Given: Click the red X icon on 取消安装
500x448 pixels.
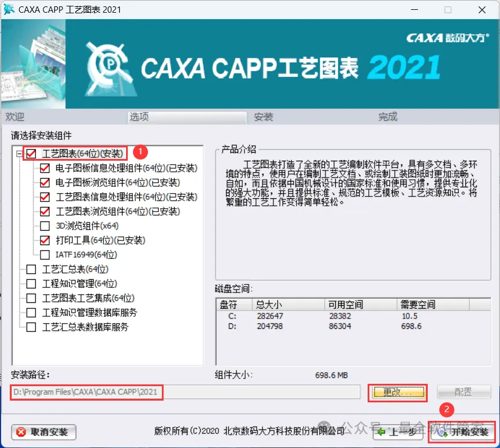Looking at the screenshot, I should [x=21, y=432].
